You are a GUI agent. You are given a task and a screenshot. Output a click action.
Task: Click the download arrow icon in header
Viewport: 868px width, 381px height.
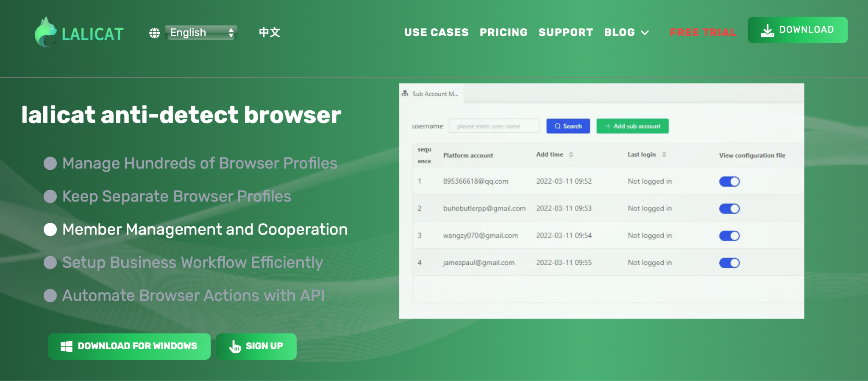[767, 30]
